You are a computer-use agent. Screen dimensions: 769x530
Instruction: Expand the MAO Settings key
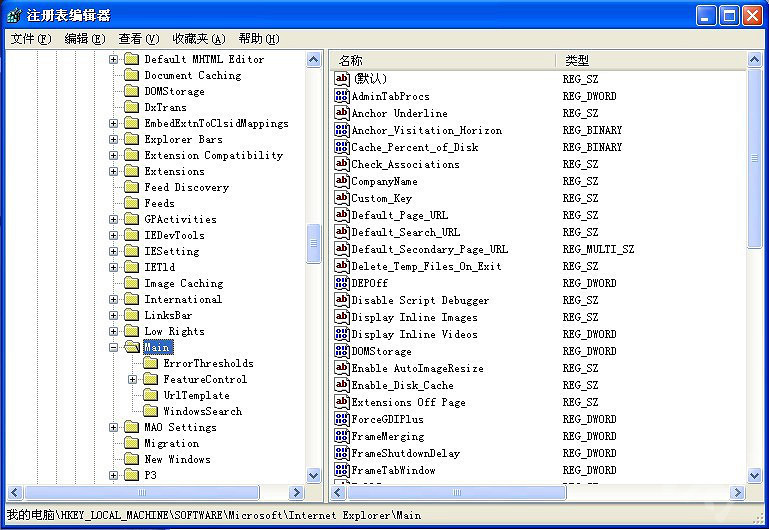113,427
